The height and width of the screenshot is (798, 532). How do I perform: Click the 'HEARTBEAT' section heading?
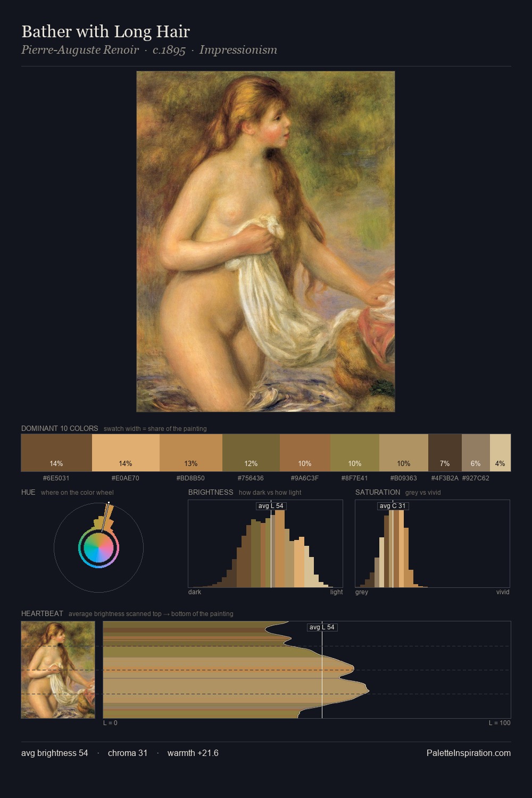(42, 613)
